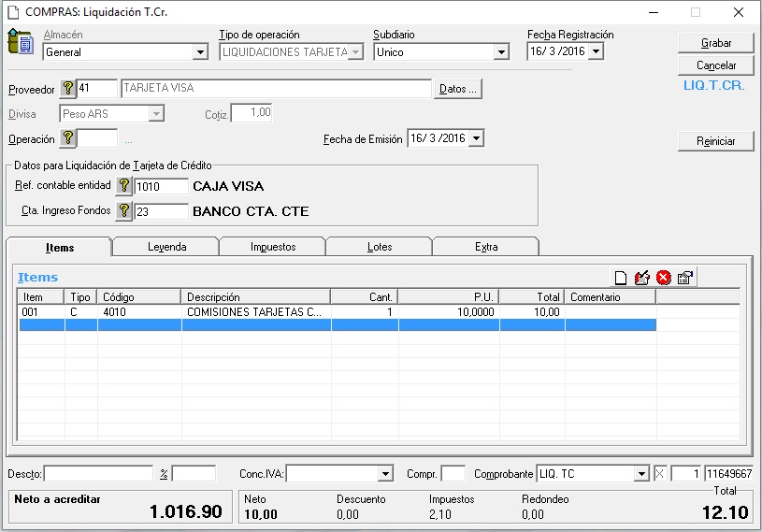Click the Total value 12.10
Screen dimensions: 762x532
coord(726,512)
